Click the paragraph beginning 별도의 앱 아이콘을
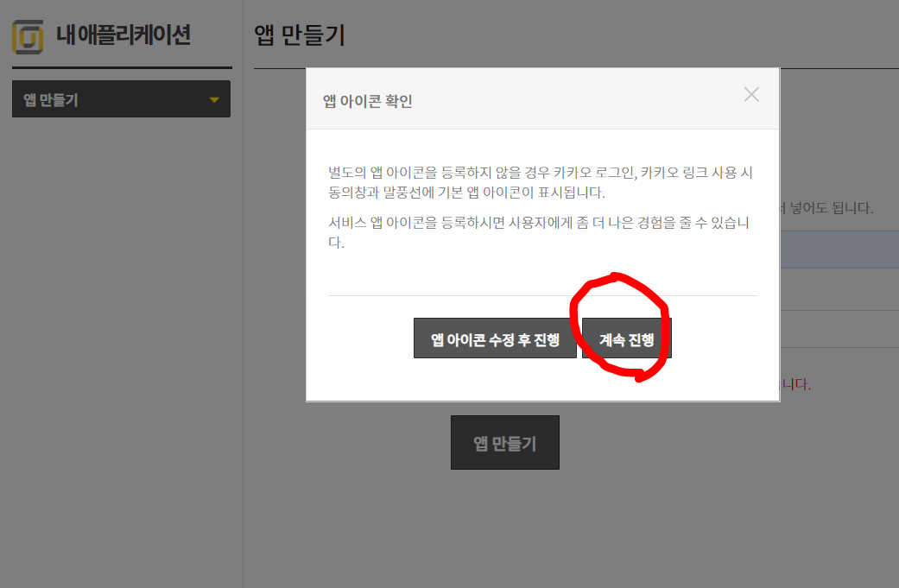 540,182
